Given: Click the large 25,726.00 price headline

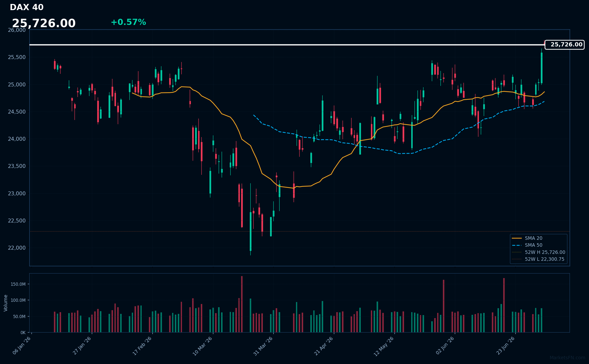Looking at the screenshot, I should pyautogui.click(x=44, y=23).
